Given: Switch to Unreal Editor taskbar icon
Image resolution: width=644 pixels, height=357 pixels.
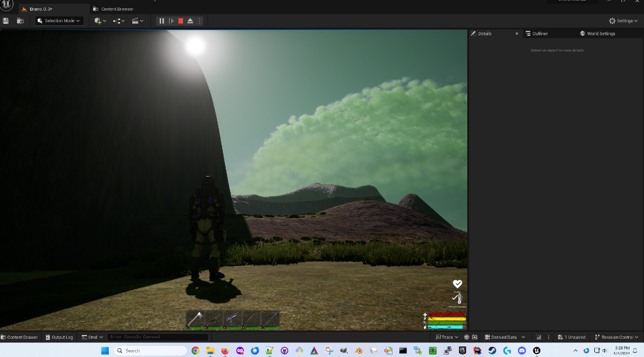Looking at the screenshot, I should coord(536,351).
